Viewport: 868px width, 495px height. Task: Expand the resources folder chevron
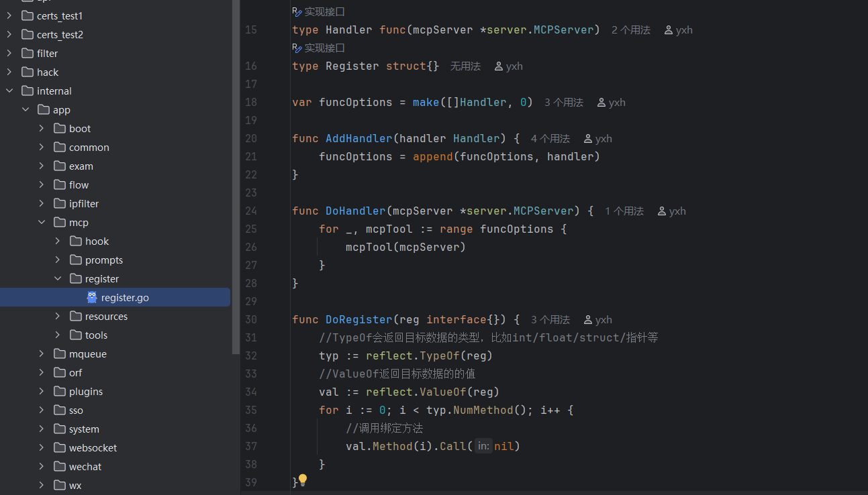58,316
